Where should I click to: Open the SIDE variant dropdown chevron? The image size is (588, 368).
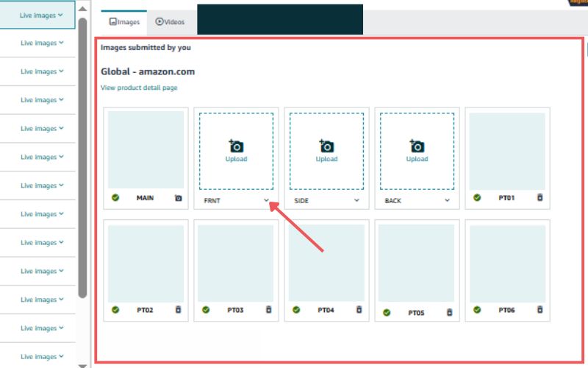[x=356, y=200]
